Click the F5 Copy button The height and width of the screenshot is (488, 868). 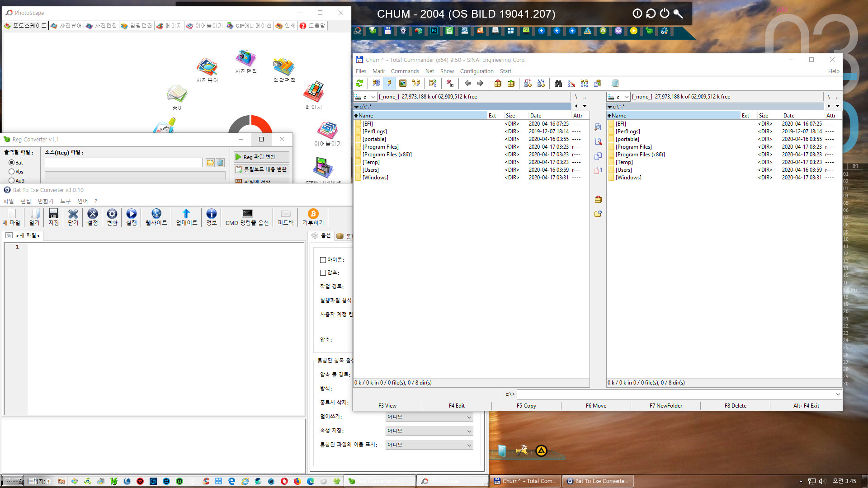526,406
